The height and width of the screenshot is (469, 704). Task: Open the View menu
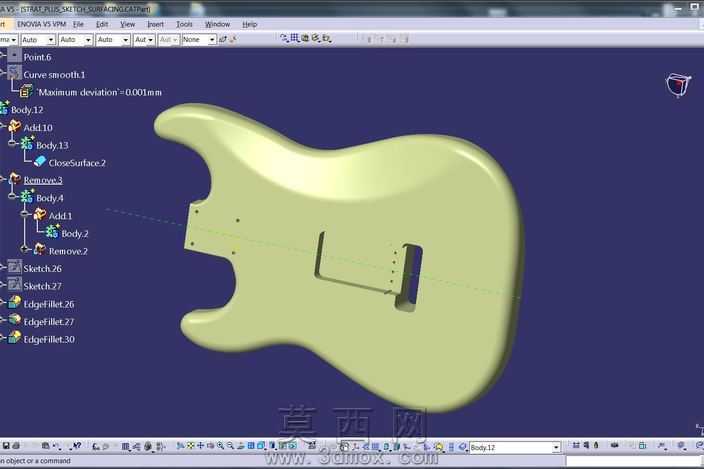coord(128,24)
